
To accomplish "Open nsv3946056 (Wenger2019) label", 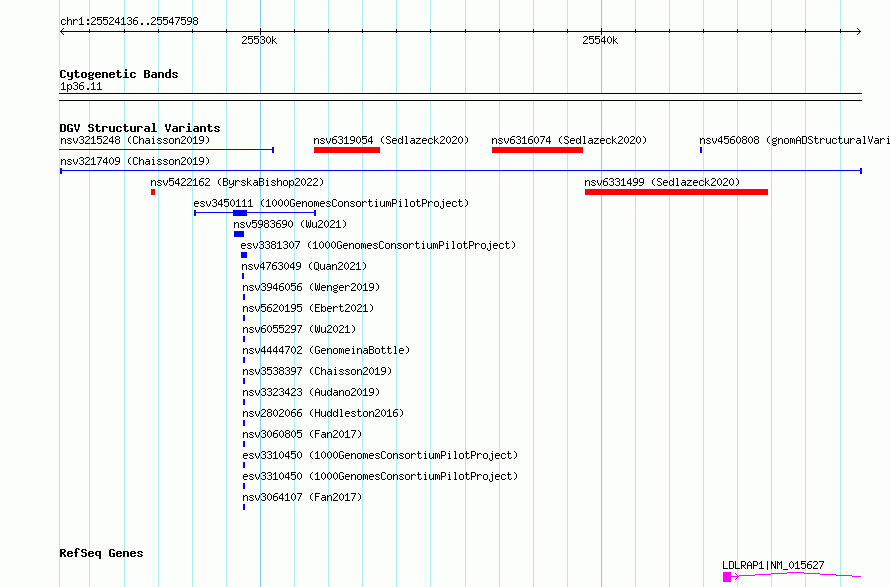I will click(x=311, y=287).
